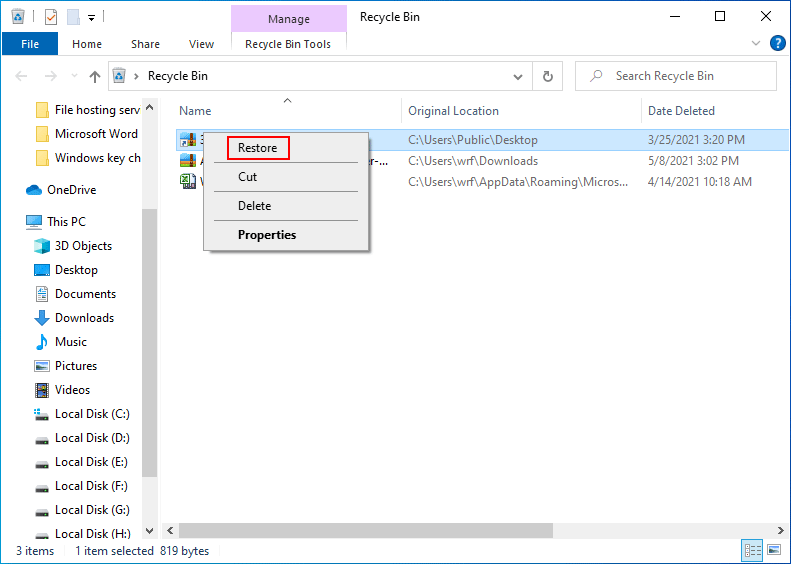This screenshot has height=564, width=791.
Task: Sort by Original Location column header
Action: click(x=453, y=111)
